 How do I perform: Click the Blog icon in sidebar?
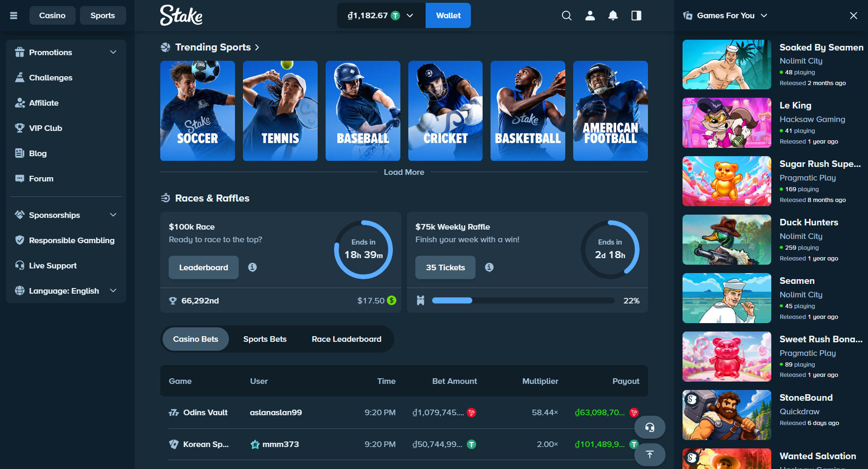(x=20, y=153)
